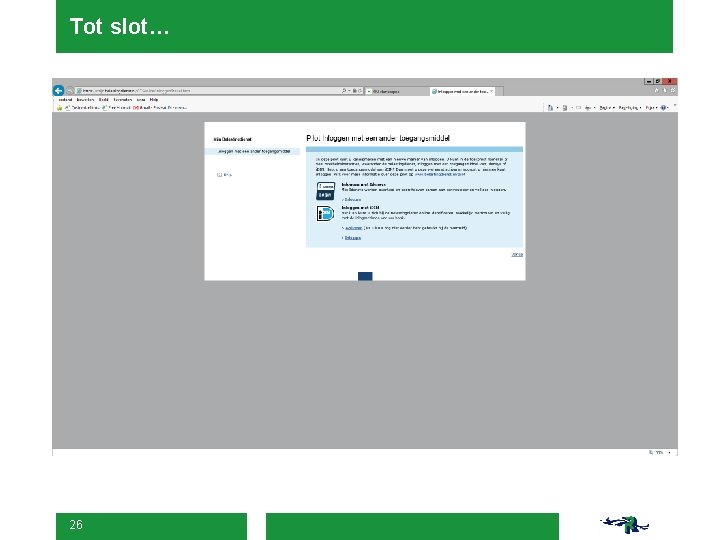Click the greyed Forward arrow button

(x=70, y=91)
